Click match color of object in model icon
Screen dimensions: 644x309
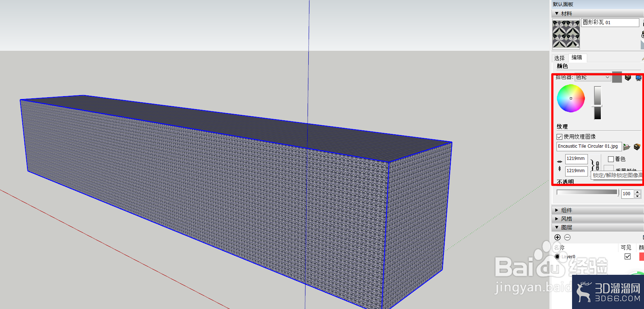coord(628,77)
